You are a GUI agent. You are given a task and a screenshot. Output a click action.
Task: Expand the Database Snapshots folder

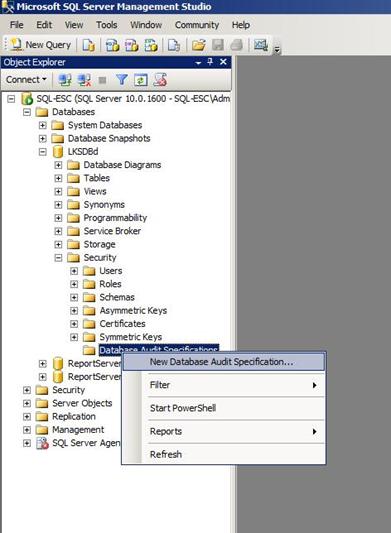pos(42,139)
